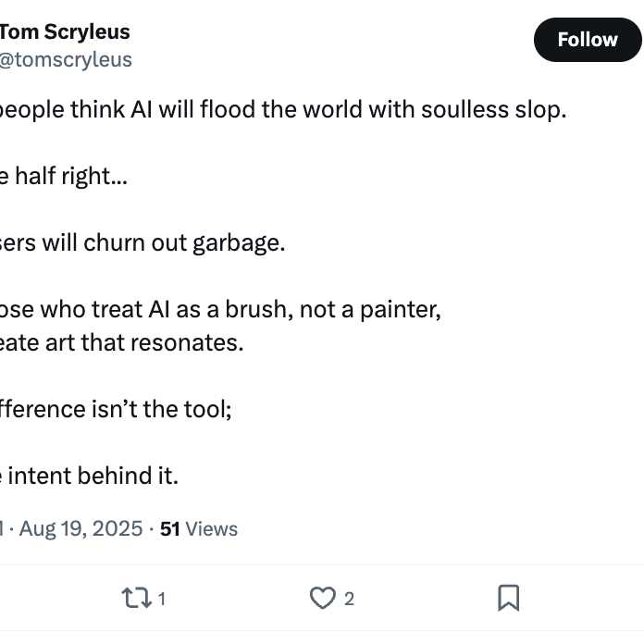View the 51 Views analytics
The height and width of the screenshot is (644, 644).
pyautogui.click(x=199, y=529)
